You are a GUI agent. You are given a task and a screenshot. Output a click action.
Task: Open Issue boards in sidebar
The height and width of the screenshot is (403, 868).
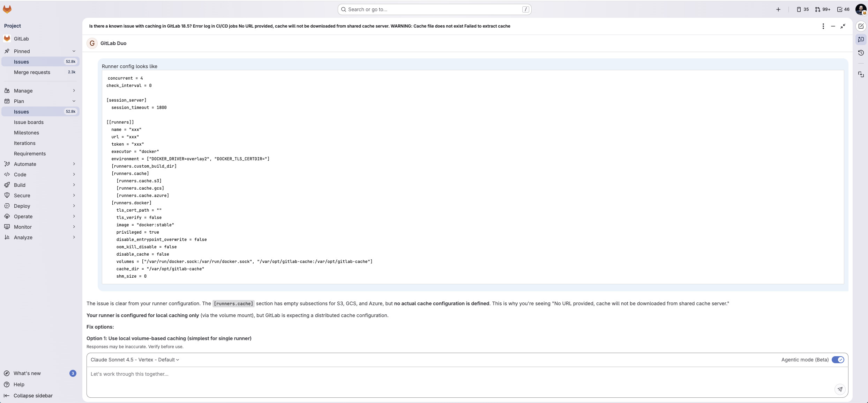click(x=29, y=122)
